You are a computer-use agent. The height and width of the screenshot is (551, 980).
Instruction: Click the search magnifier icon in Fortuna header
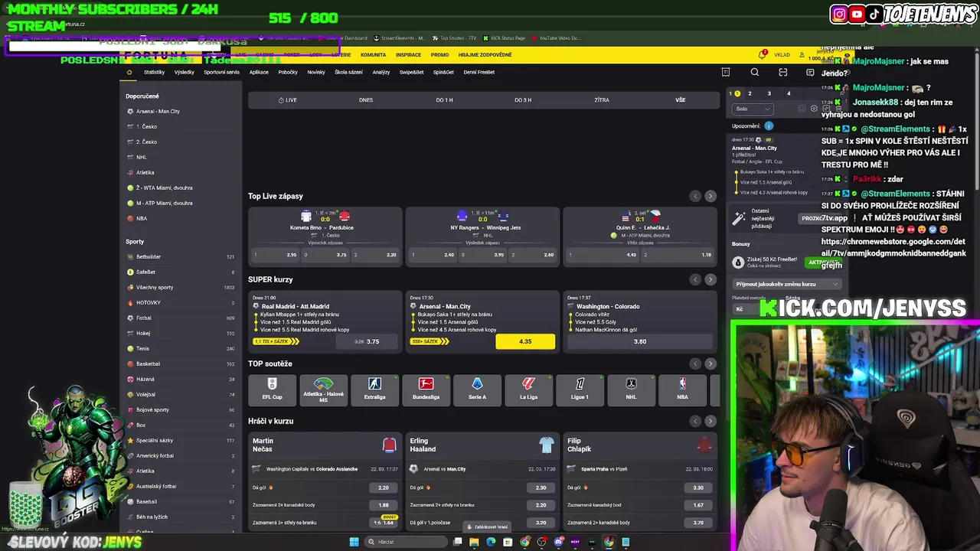(x=755, y=72)
